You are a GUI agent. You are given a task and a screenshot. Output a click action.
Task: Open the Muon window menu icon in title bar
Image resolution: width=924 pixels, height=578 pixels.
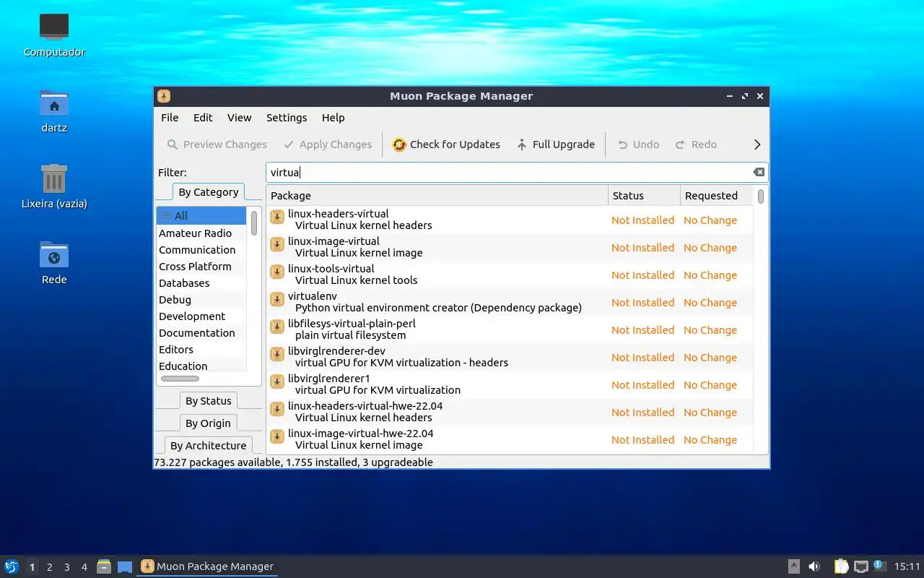point(164,96)
